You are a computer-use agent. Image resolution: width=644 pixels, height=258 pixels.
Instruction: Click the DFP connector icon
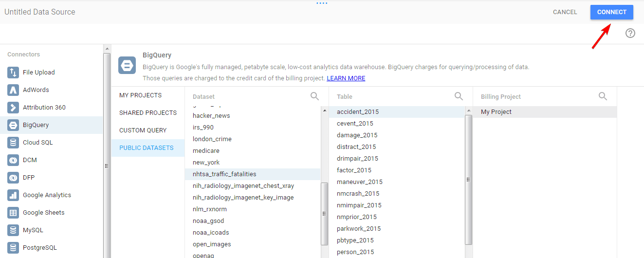(x=13, y=178)
